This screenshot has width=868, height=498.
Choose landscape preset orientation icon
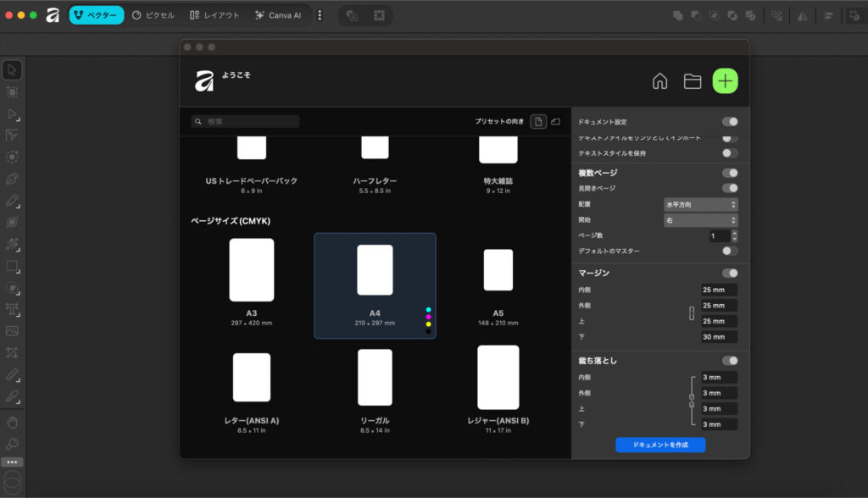click(556, 122)
